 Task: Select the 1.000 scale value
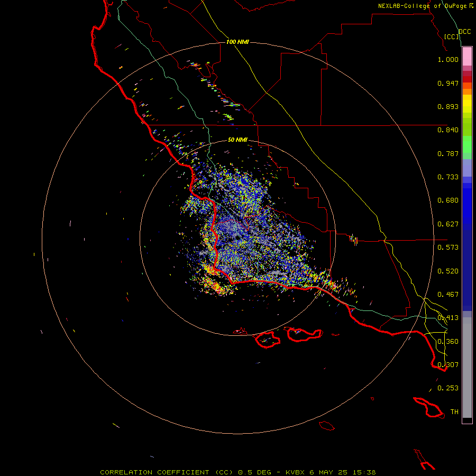point(448,59)
